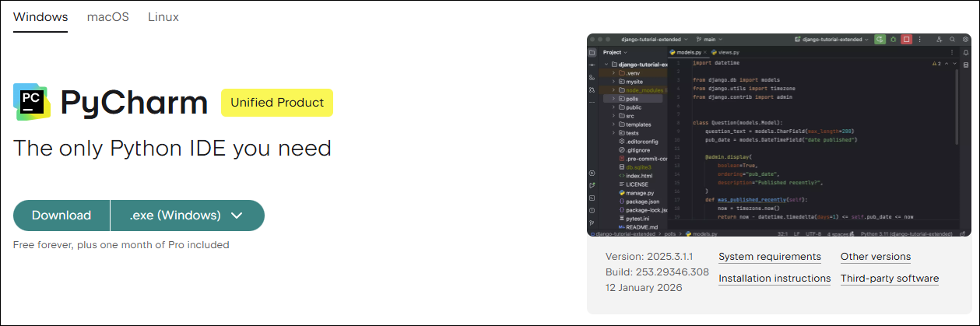Click the Download button
The width and height of the screenshot is (980, 326).
[61, 216]
